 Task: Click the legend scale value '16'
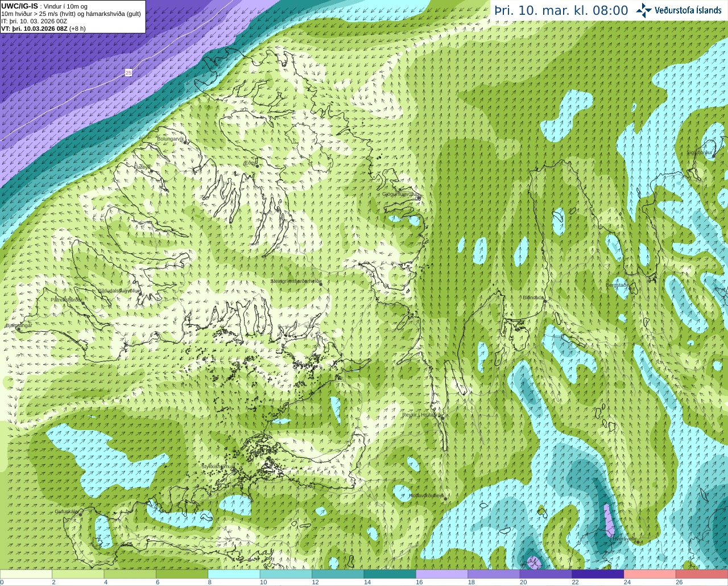coord(419,583)
